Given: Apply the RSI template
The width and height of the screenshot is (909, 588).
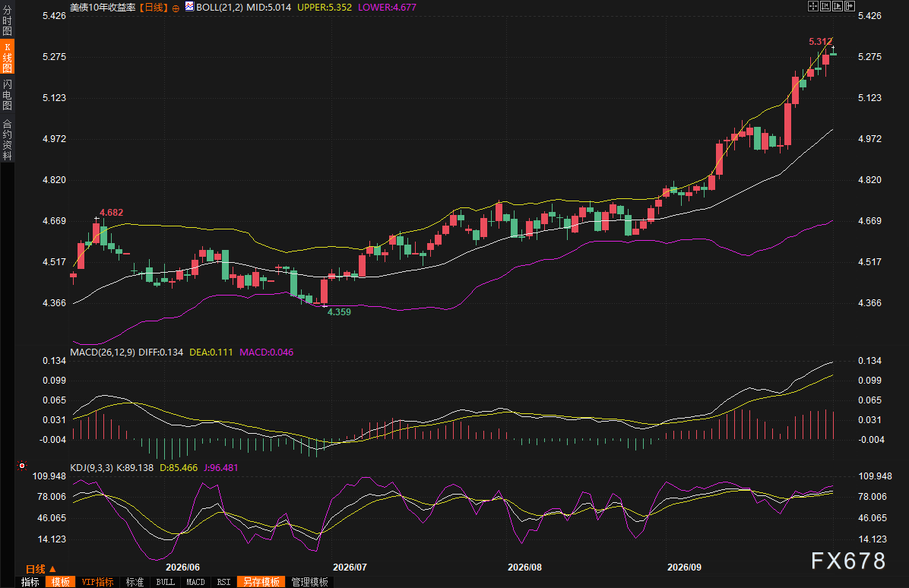Looking at the screenshot, I should tap(223, 582).
